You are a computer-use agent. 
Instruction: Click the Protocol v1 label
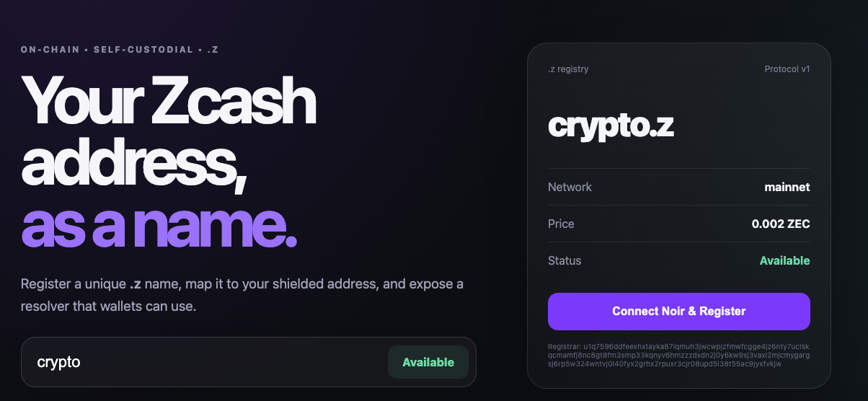(x=787, y=69)
